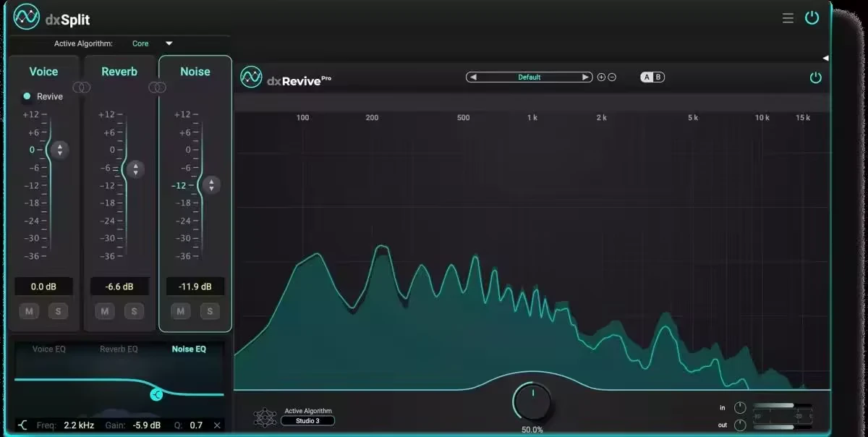Mute the Noise channel
868x437 pixels.
coord(180,311)
